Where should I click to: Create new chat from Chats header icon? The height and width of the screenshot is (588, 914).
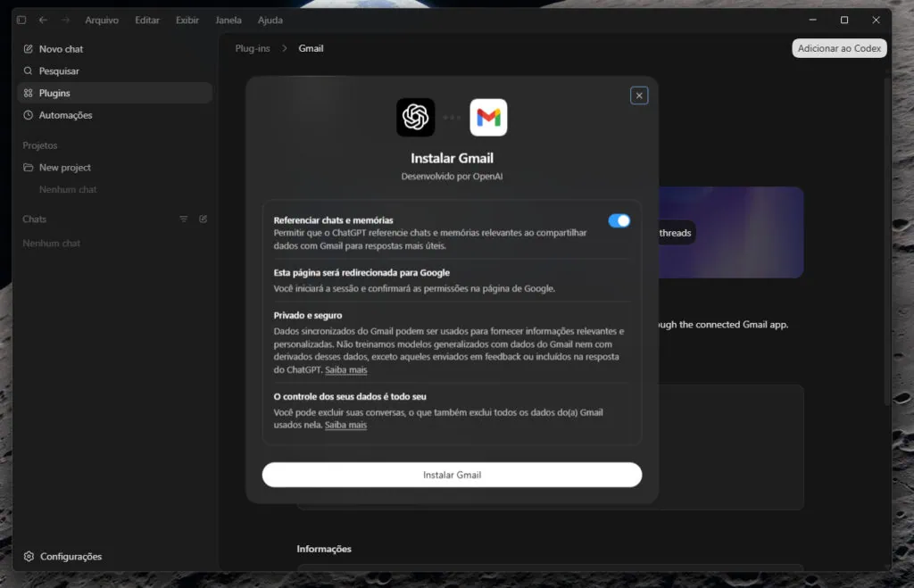[x=203, y=219]
